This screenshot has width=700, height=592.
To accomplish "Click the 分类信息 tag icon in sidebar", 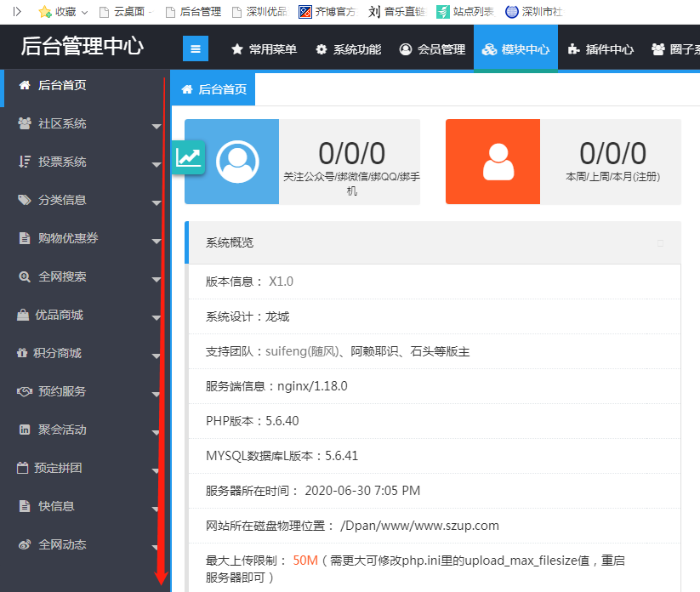I will (x=24, y=200).
